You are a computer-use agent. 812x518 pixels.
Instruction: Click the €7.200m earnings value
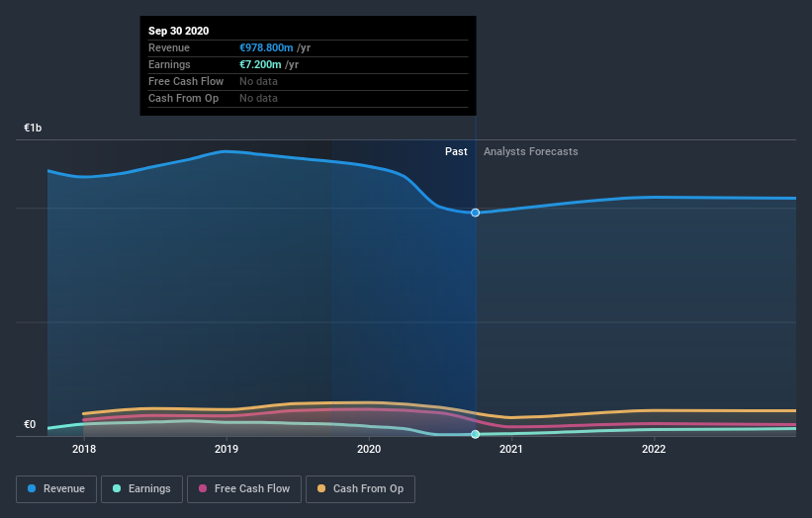(260, 64)
